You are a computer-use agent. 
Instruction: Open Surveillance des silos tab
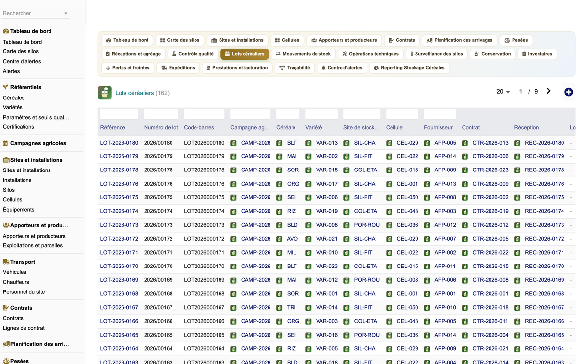pos(437,54)
